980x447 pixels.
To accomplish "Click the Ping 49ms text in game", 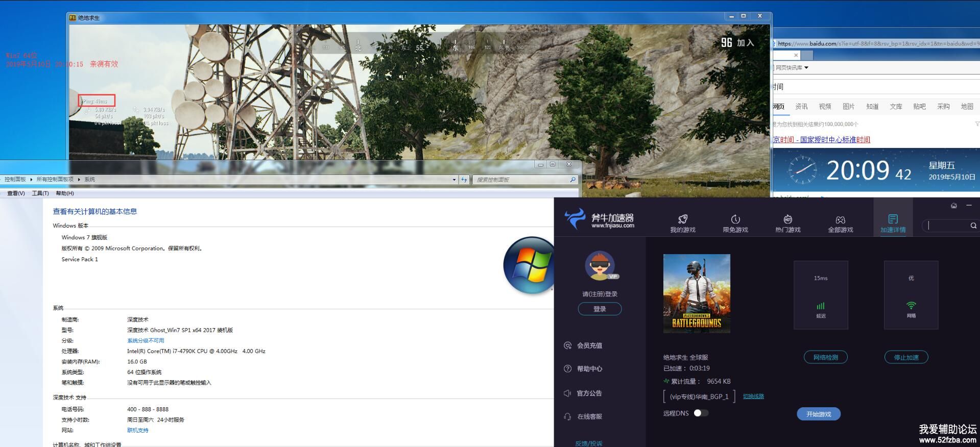I will (x=95, y=102).
